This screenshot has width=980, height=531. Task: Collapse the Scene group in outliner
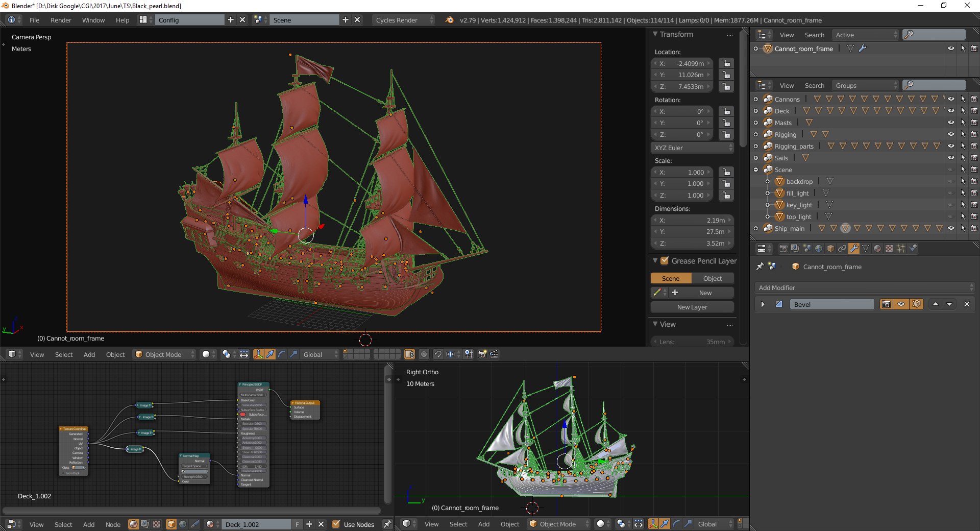tap(756, 170)
